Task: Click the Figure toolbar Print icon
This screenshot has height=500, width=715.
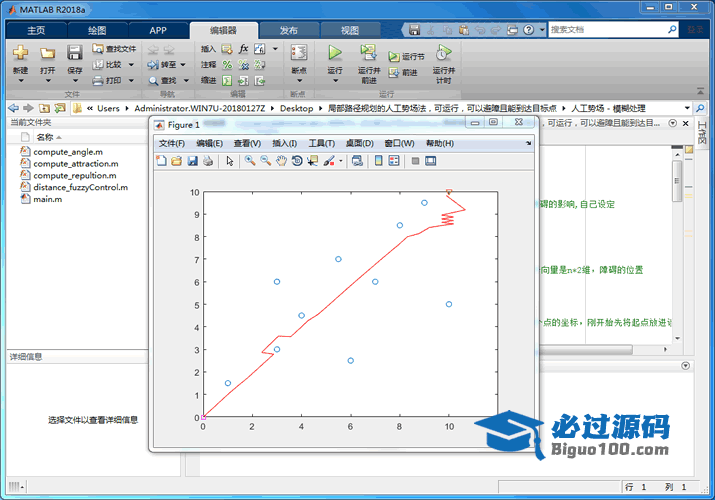Action: pos(208,161)
